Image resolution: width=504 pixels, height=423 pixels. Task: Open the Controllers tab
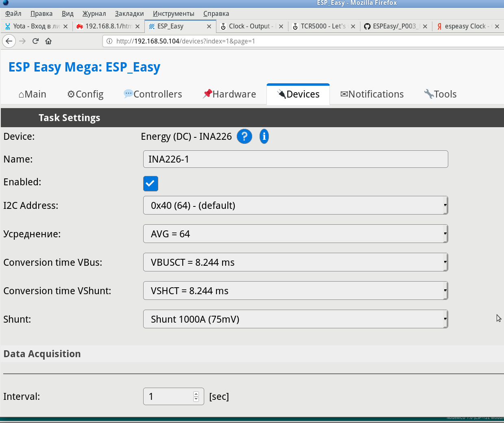click(x=153, y=94)
